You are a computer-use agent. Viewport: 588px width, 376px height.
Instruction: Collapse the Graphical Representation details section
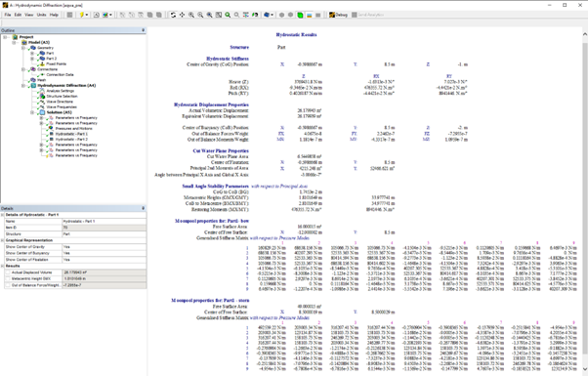click(2, 240)
